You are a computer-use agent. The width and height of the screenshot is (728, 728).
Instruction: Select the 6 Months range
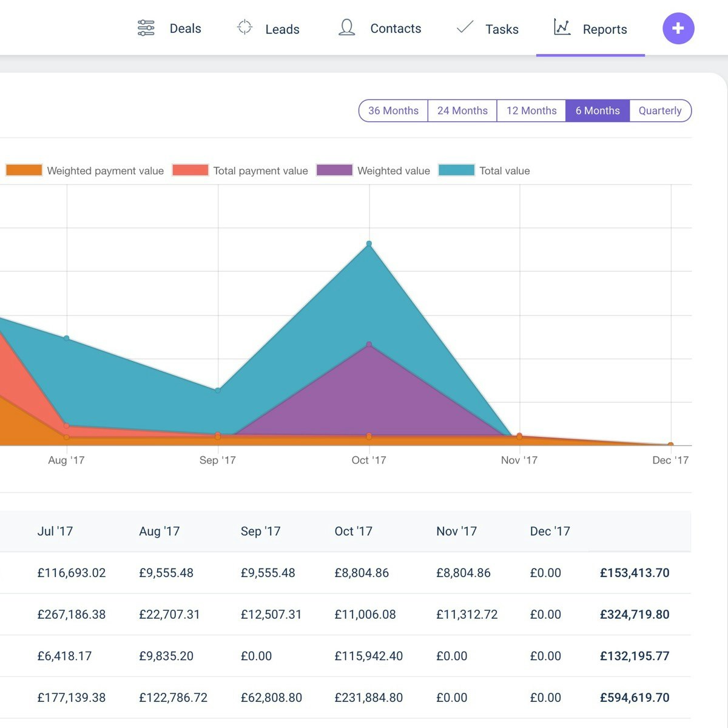pos(598,110)
